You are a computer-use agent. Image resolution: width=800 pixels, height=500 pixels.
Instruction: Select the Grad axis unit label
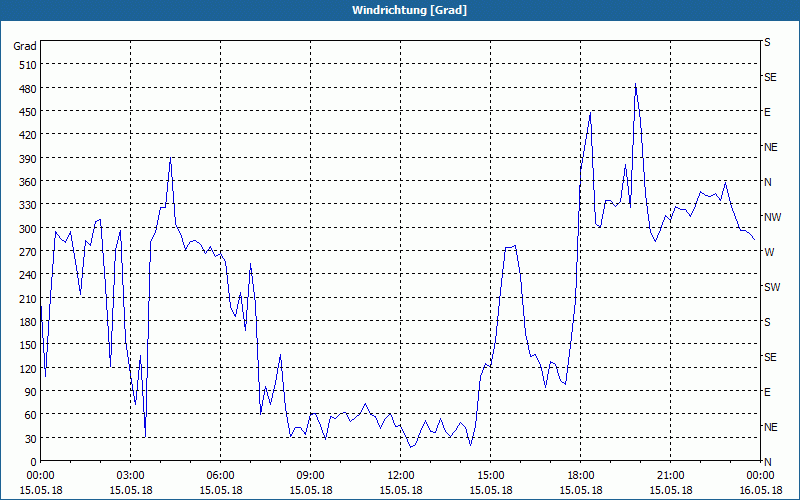[x=25, y=46]
